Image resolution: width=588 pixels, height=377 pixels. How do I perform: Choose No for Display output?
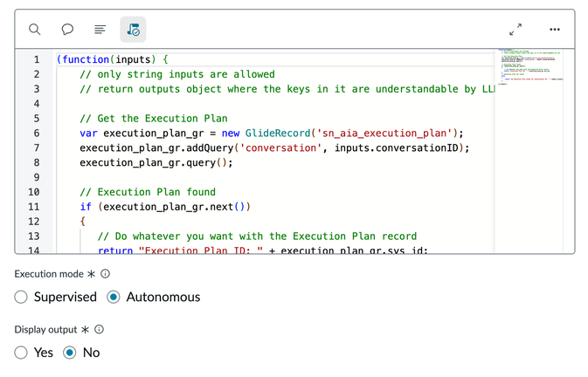pyautogui.click(x=70, y=353)
